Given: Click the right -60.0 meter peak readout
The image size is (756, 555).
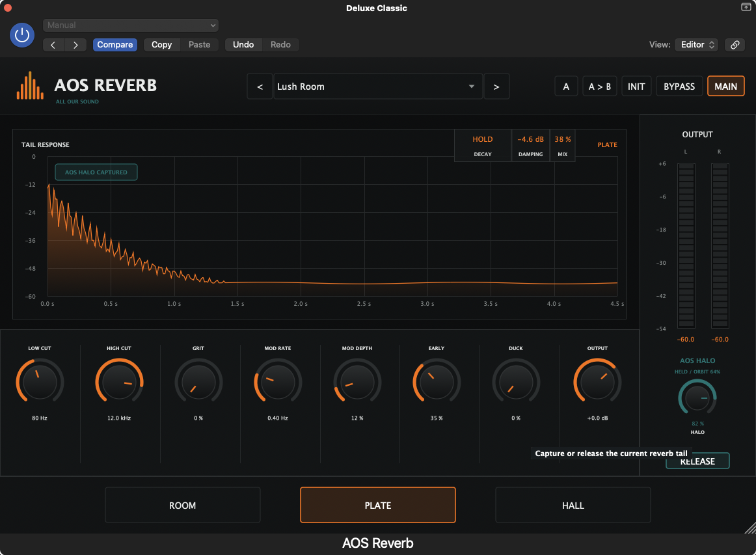Looking at the screenshot, I should click(x=720, y=340).
